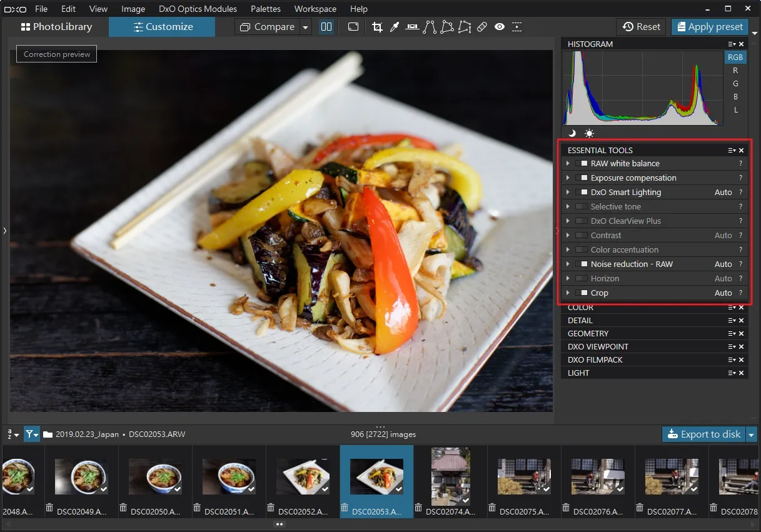The width and height of the screenshot is (761, 532).
Task: Select the Horizon leveling tool
Action: (412, 27)
